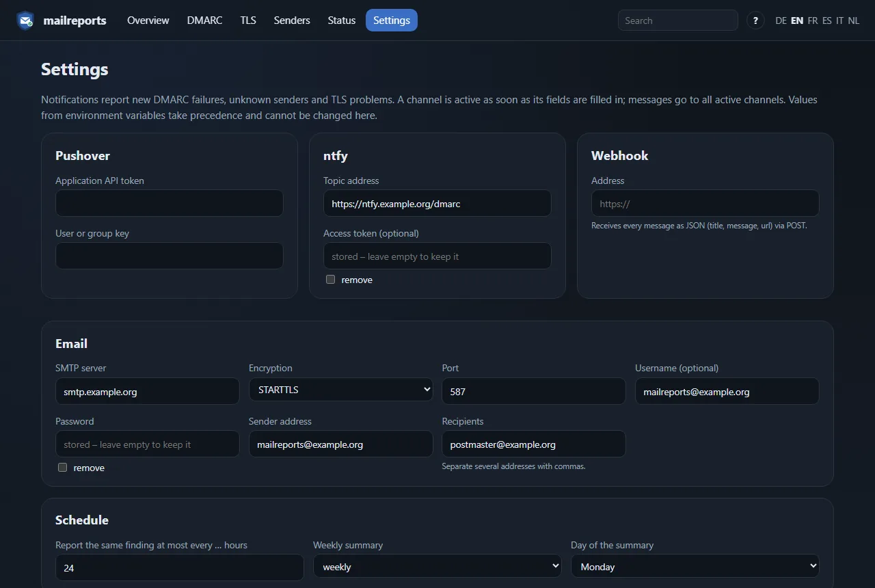Click the Pushover Application API token field
The image size is (875, 588).
coord(170,203)
